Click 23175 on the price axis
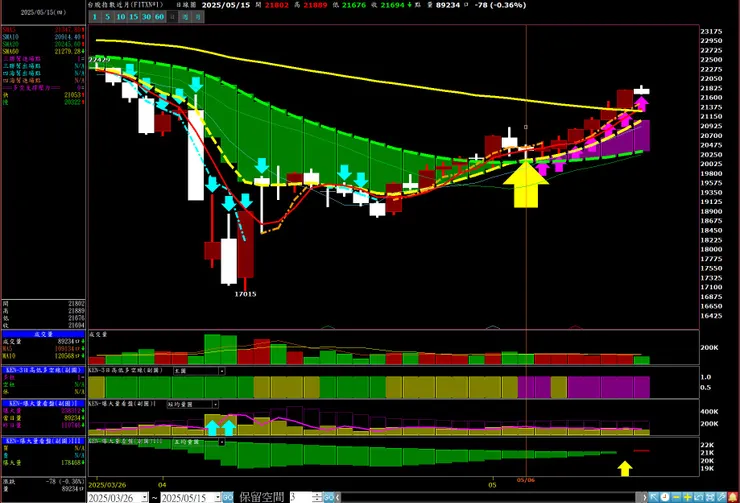The image size is (740, 503). [711, 32]
